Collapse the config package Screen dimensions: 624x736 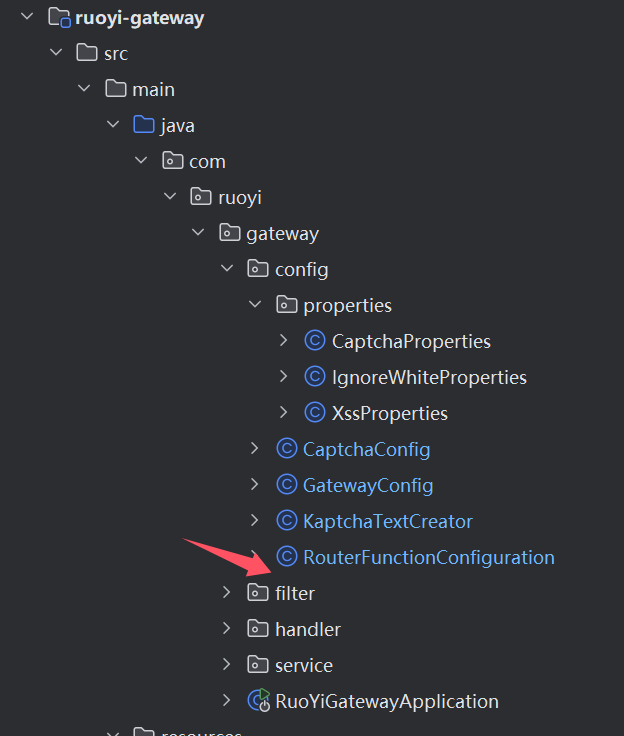pyautogui.click(x=228, y=269)
